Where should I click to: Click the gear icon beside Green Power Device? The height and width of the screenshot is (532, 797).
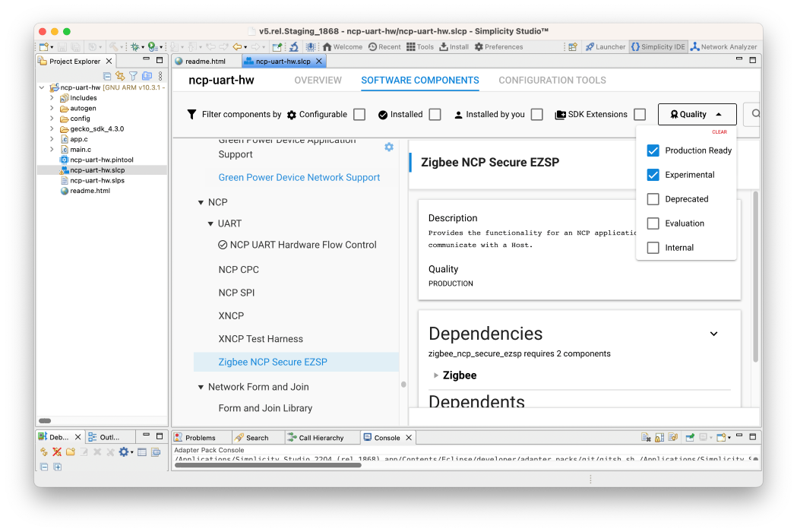tap(389, 147)
